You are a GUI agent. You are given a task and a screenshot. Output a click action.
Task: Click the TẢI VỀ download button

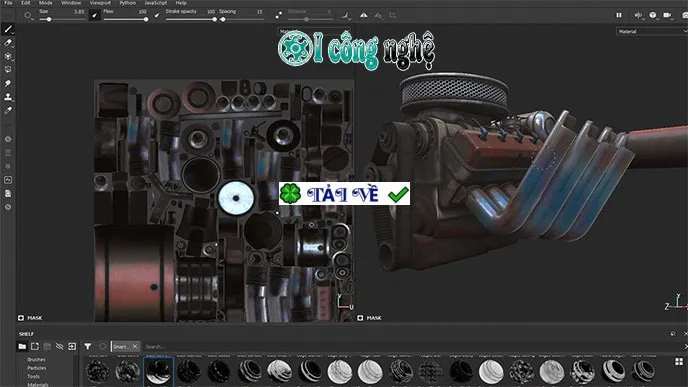344,194
